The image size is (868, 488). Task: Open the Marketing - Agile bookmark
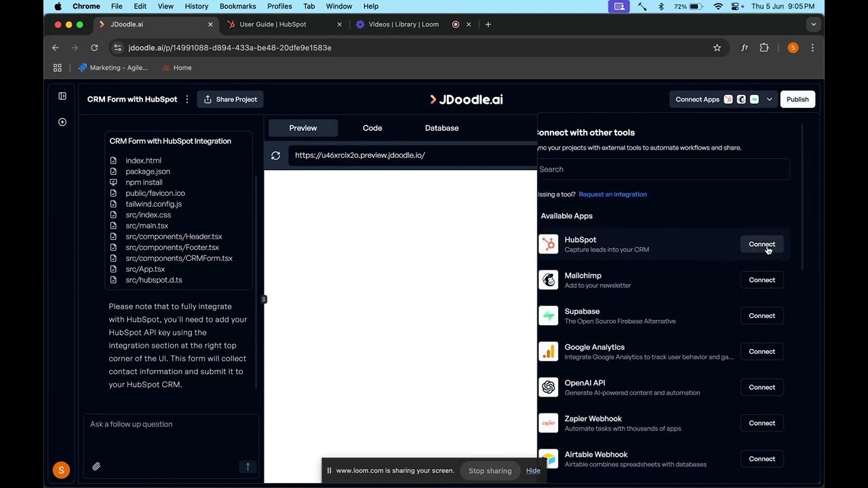(x=113, y=68)
